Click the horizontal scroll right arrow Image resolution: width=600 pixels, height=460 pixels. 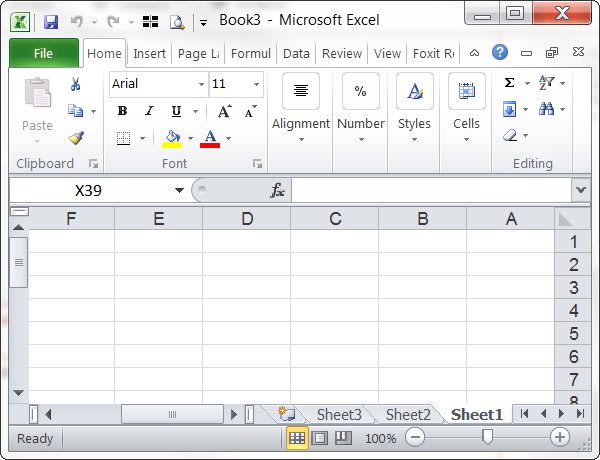[233, 414]
